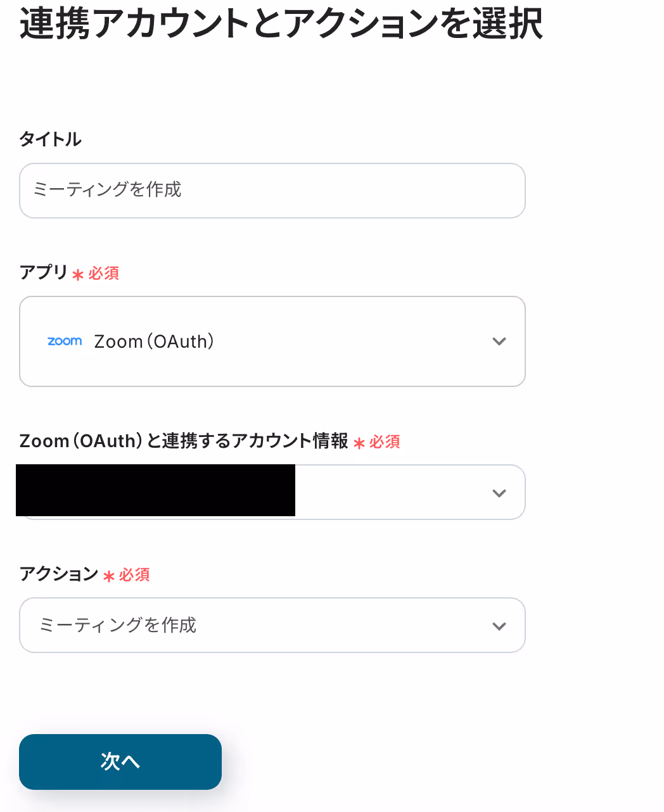Click the redacted account name block
Image resolution: width=664 pixels, height=812 pixels.
click(x=156, y=490)
